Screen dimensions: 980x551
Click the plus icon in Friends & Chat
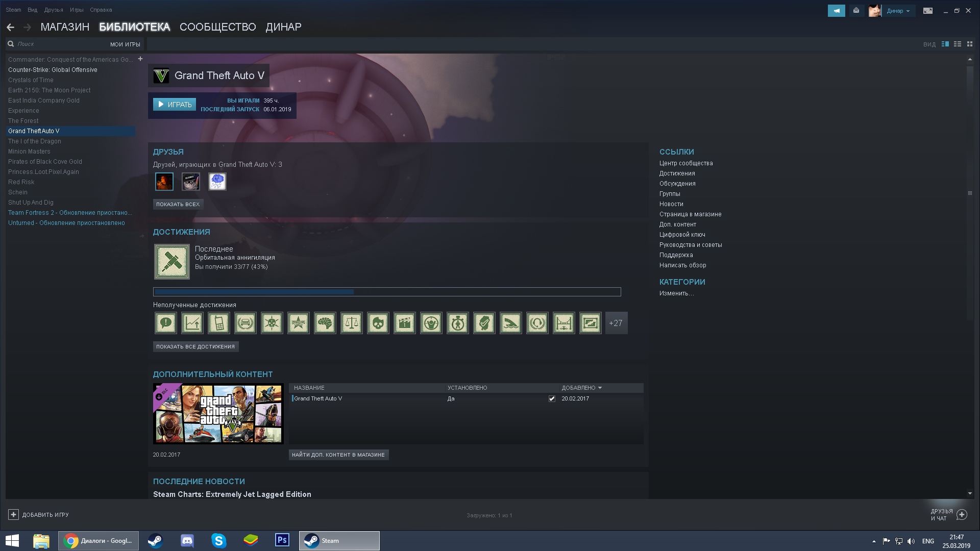[962, 515]
